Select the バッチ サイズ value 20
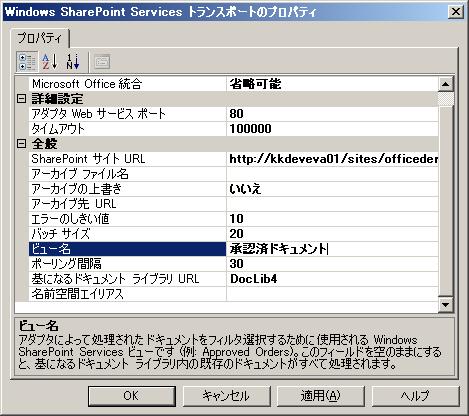This screenshot has width=469, height=416. (332, 234)
